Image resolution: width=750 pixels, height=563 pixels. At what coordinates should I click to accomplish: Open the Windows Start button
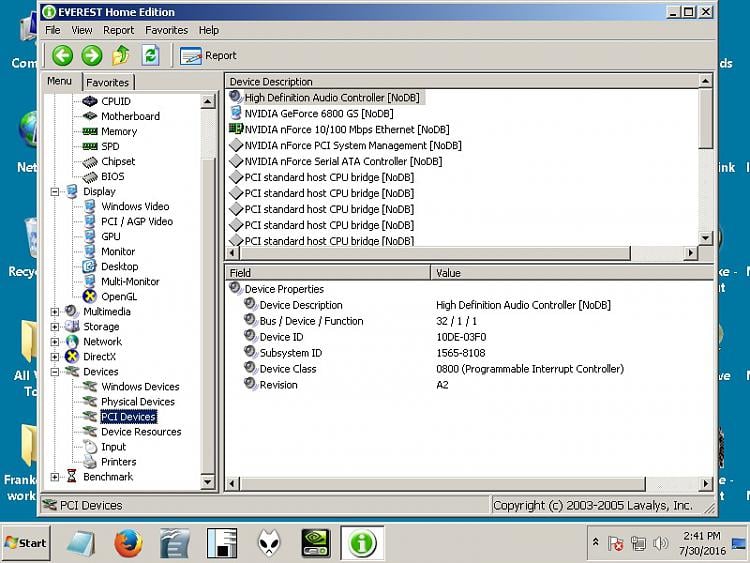pyautogui.click(x=26, y=543)
